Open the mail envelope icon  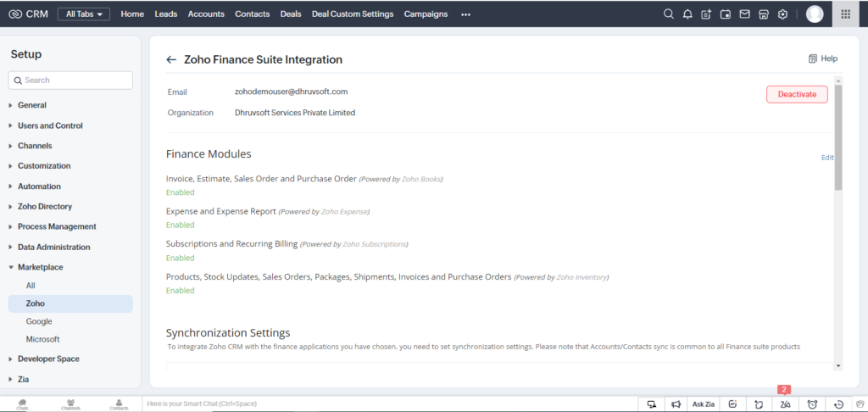[x=744, y=14]
